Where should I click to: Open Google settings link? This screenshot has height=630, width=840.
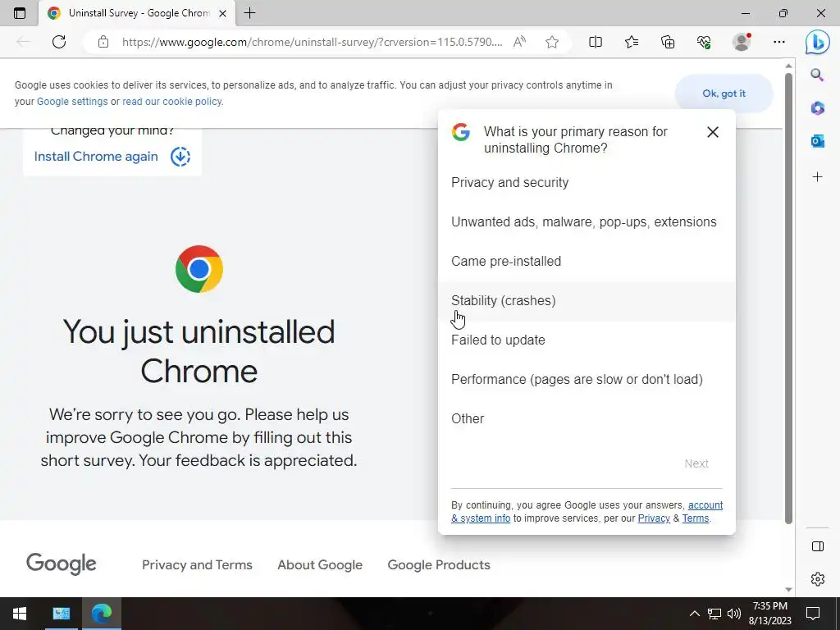pyautogui.click(x=72, y=101)
